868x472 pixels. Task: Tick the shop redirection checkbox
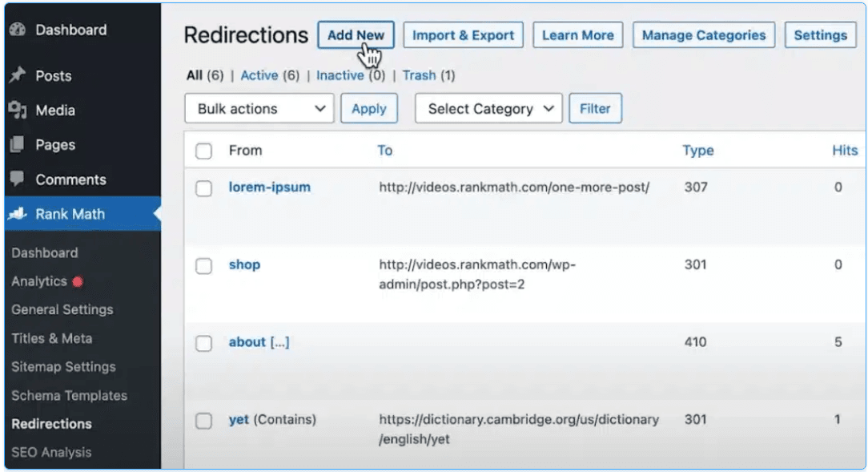[203, 266]
